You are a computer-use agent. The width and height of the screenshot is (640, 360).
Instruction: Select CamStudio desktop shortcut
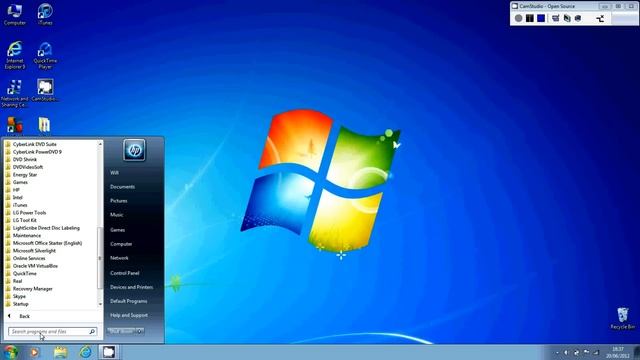[45, 90]
